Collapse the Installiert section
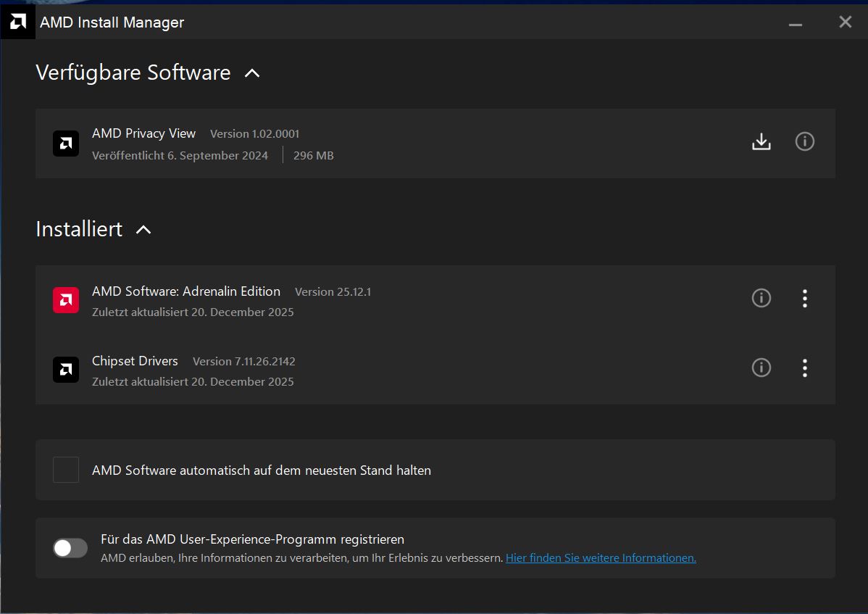The width and height of the screenshot is (868, 614). click(x=143, y=230)
